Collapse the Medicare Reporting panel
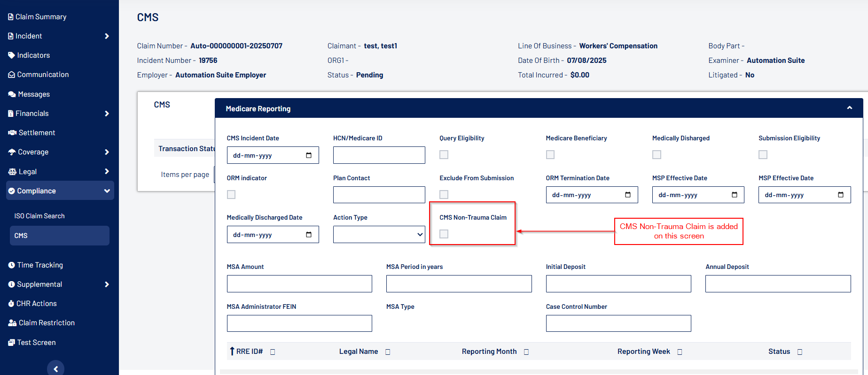The height and width of the screenshot is (375, 868). coord(849,108)
